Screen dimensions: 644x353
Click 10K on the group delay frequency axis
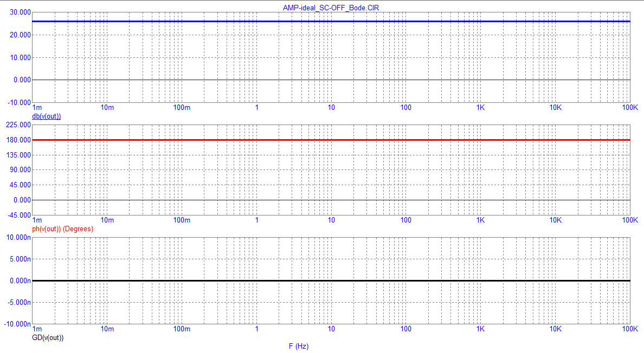(x=555, y=329)
